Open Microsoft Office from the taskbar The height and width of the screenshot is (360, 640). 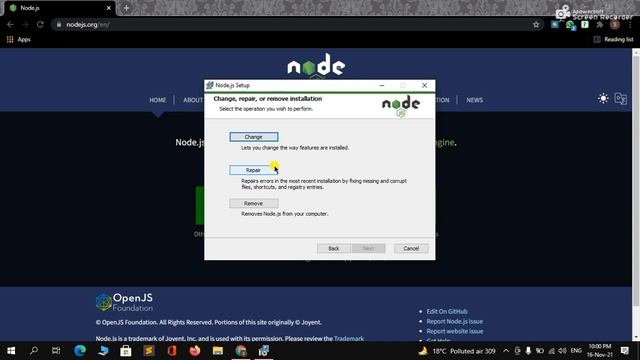pyautogui.click(x=171, y=351)
